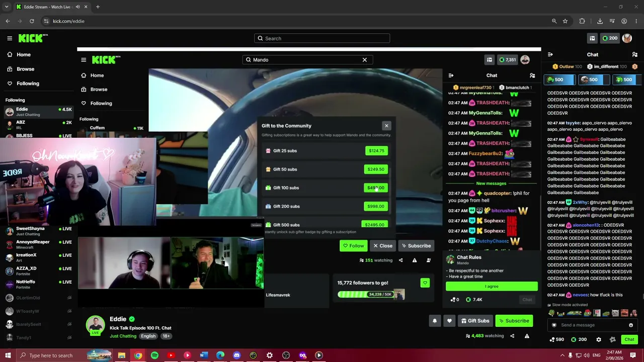Viewport: 644px width, 362px height.
Task: Open Browse in the Kick sidebar
Action: tap(21, 69)
